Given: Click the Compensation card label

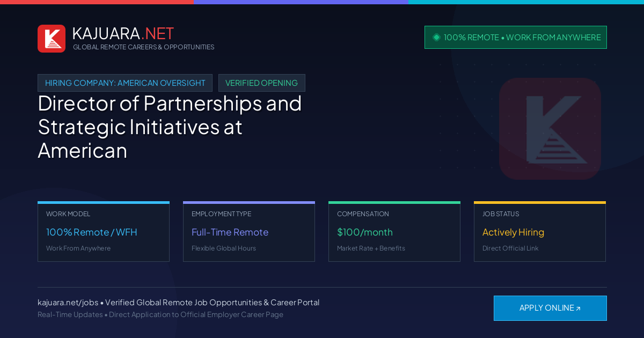Looking at the screenshot, I should tap(363, 214).
